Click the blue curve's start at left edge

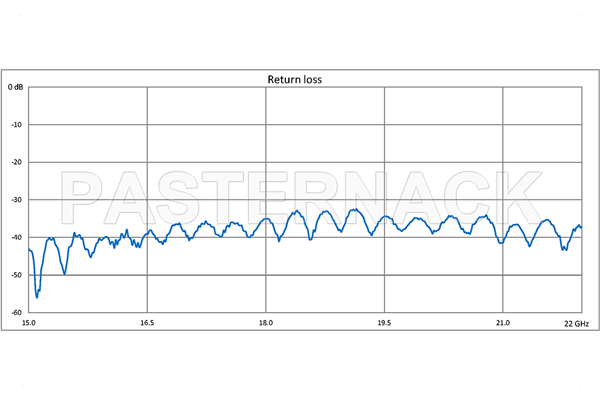pos(29,248)
